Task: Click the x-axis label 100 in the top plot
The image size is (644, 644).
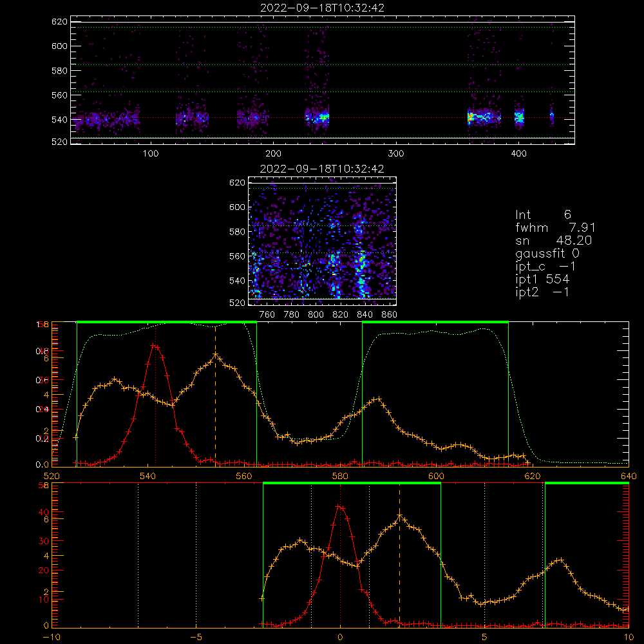Action: click(x=151, y=154)
